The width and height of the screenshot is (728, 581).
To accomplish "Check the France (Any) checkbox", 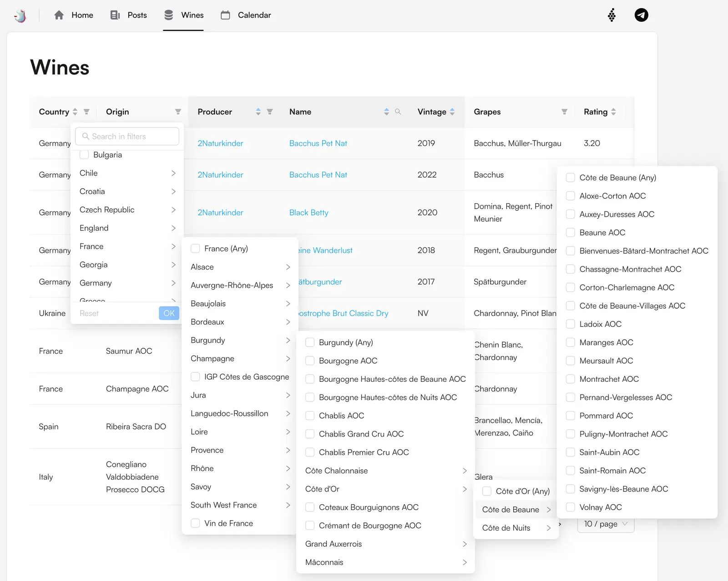I will [x=196, y=249].
